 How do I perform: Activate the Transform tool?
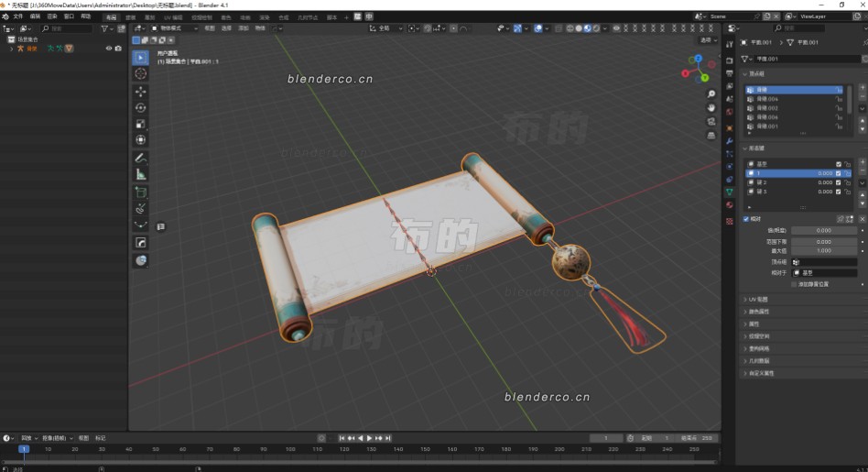(141, 139)
